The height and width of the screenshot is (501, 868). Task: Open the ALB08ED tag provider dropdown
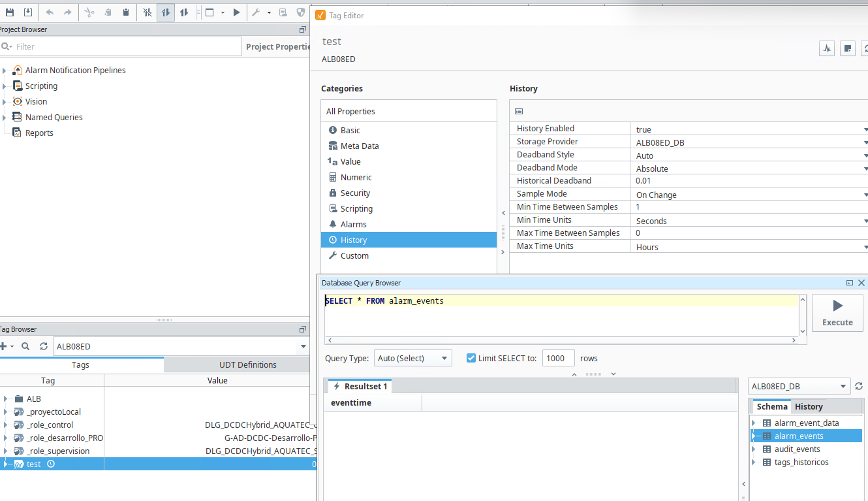pos(303,347)
